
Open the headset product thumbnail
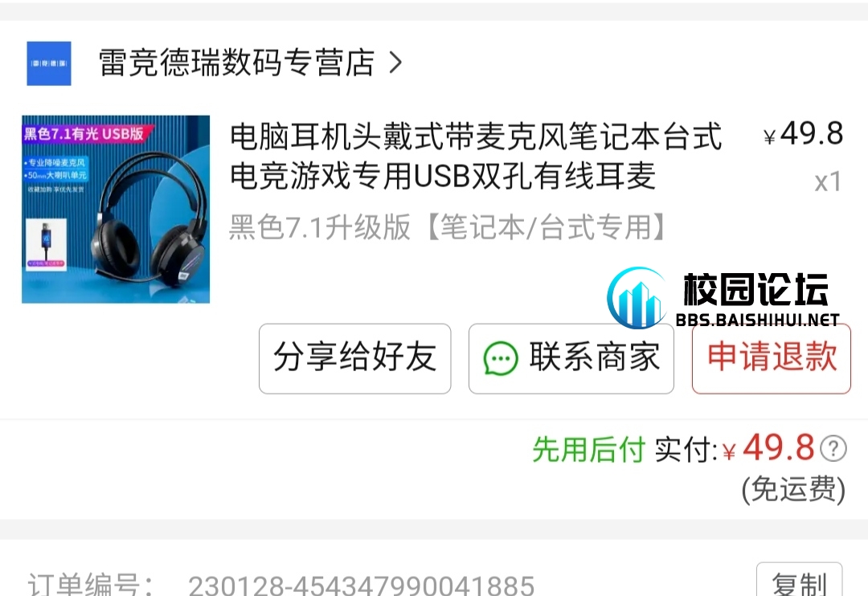(x=116, y=209)
